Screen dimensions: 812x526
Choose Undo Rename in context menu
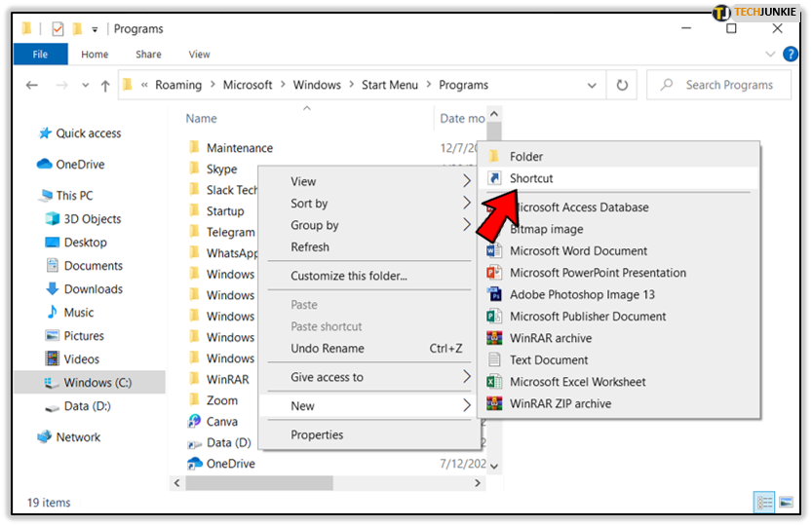pyautogui.click(x=369, y=348)
